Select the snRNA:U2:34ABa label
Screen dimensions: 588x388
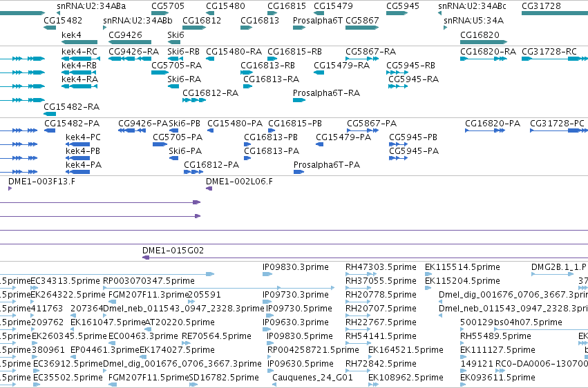tap(91, 6)
